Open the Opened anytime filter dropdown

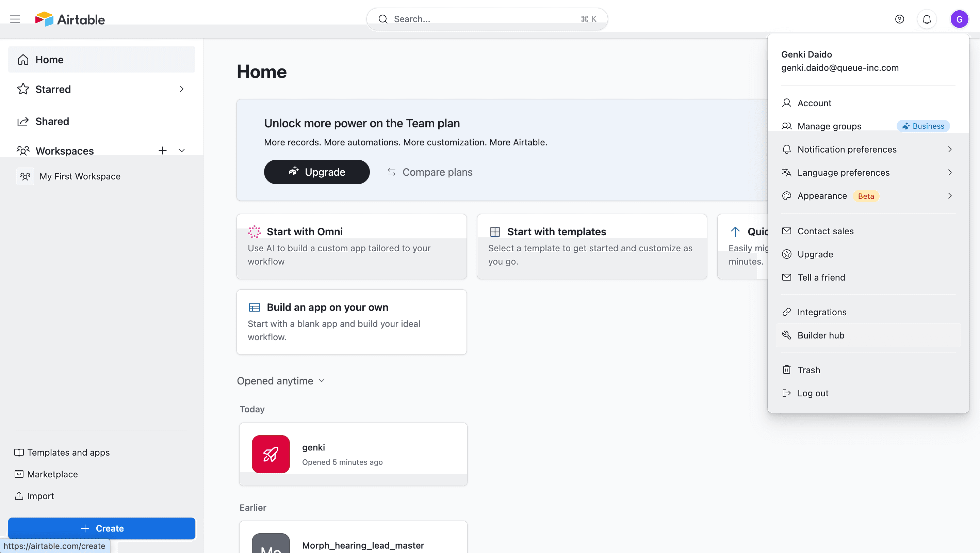click(281, 381)
